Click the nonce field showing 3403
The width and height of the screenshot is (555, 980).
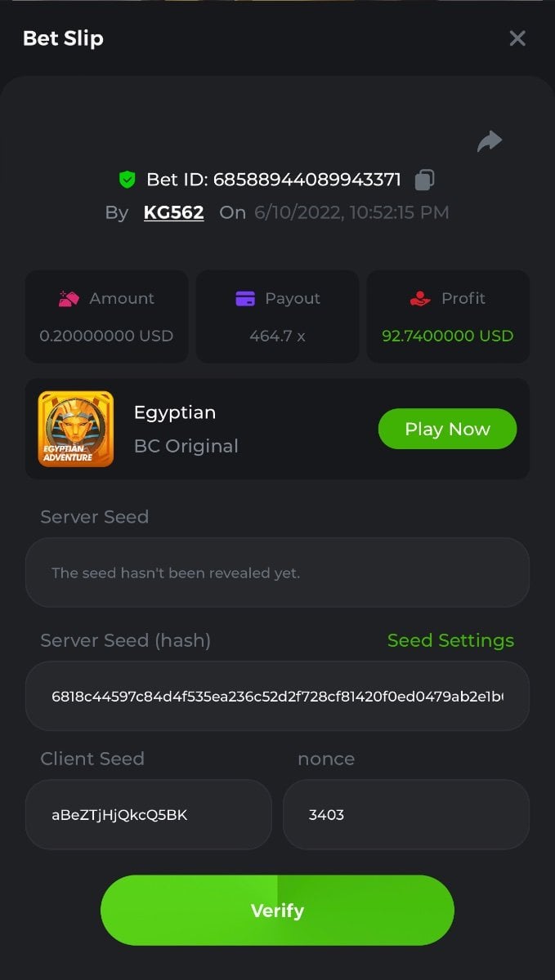point(405,814)
